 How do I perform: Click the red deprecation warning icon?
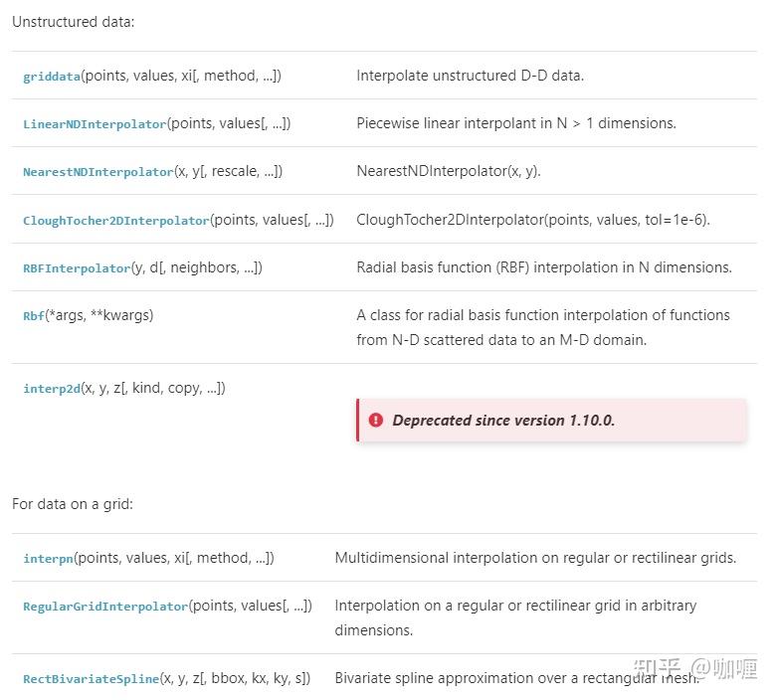pyautogui.click(x=375, y=421)
